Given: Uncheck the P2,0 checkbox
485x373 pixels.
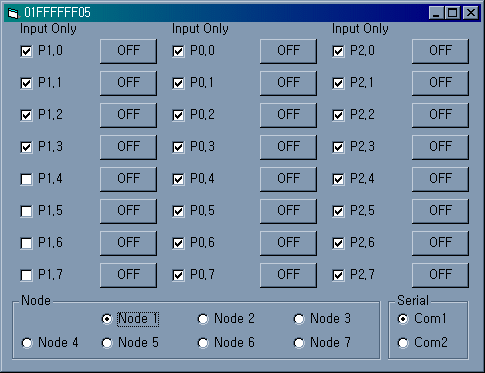Looking at the screenshot, I should pos(338,51).
